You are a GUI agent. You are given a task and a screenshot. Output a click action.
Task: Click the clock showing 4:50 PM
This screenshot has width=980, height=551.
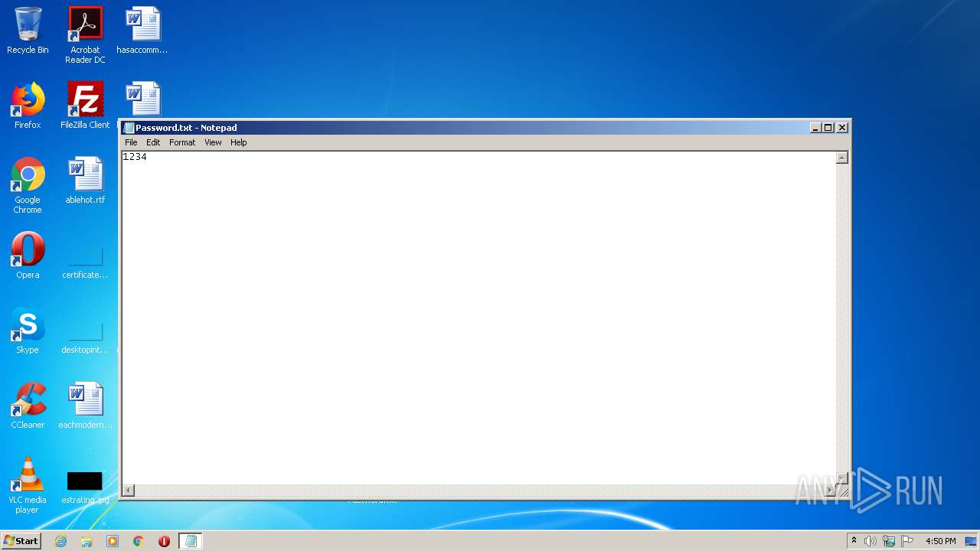[940, 541]
